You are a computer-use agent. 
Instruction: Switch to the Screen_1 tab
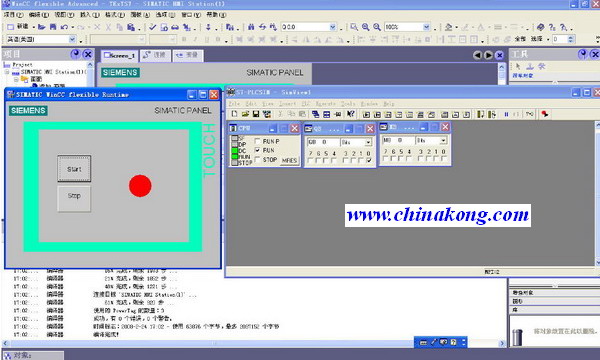point(119,55)
